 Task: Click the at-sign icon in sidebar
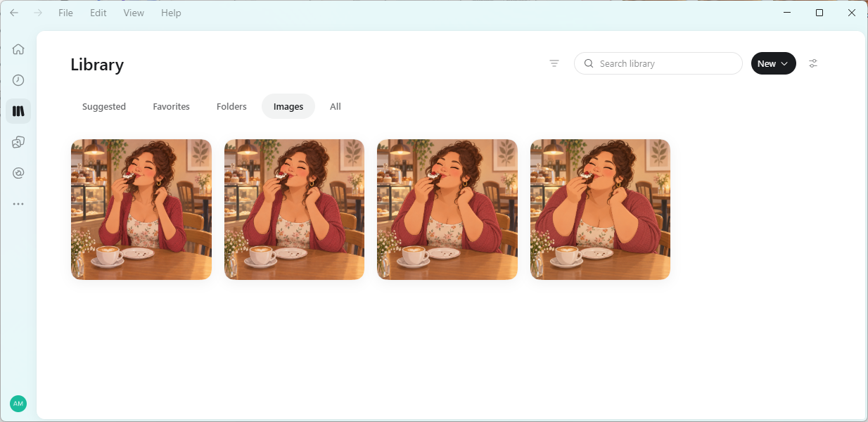pyautogui.click(x=18, y=173)
